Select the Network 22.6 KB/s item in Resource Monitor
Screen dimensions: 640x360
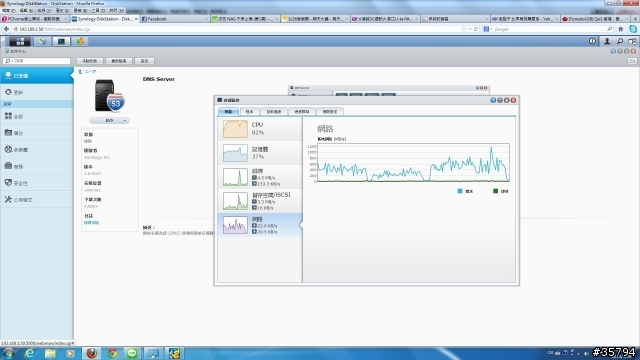coord(260,225)
